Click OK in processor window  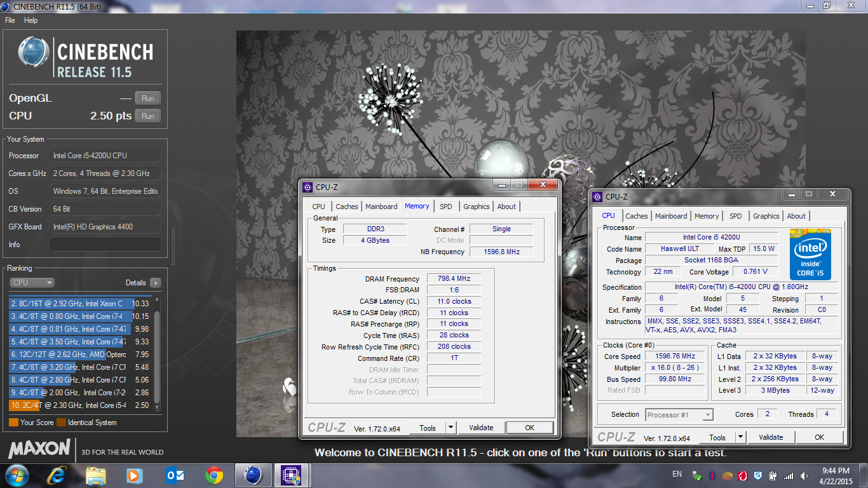[820, 437]
